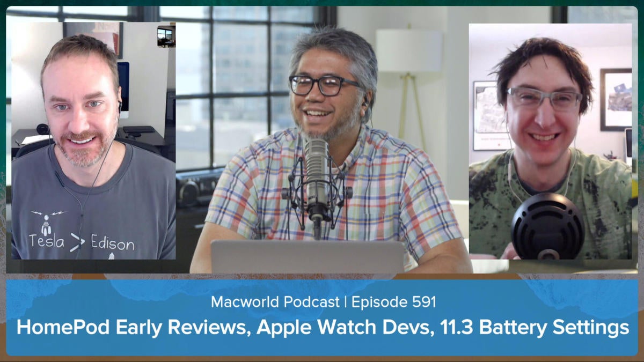Select the left guest's video feed
This screenshot has height=362, width=644.
(93, 141)
